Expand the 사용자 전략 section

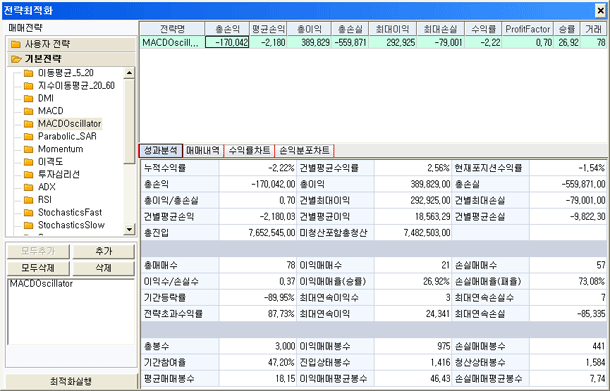click(71, 44)
